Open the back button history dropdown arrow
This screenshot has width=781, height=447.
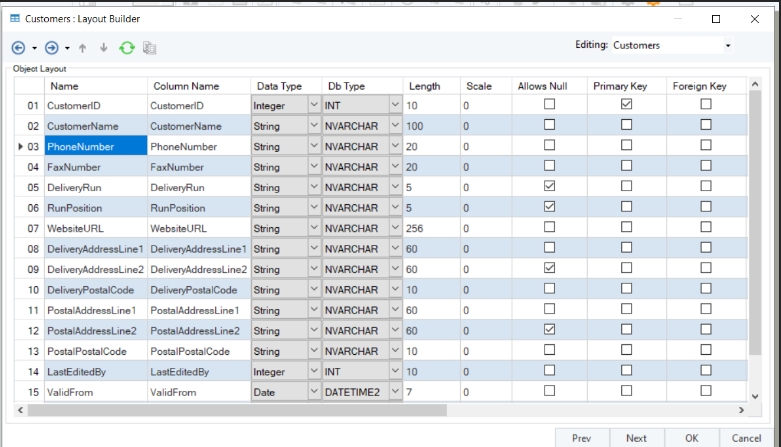click(35, 48)
